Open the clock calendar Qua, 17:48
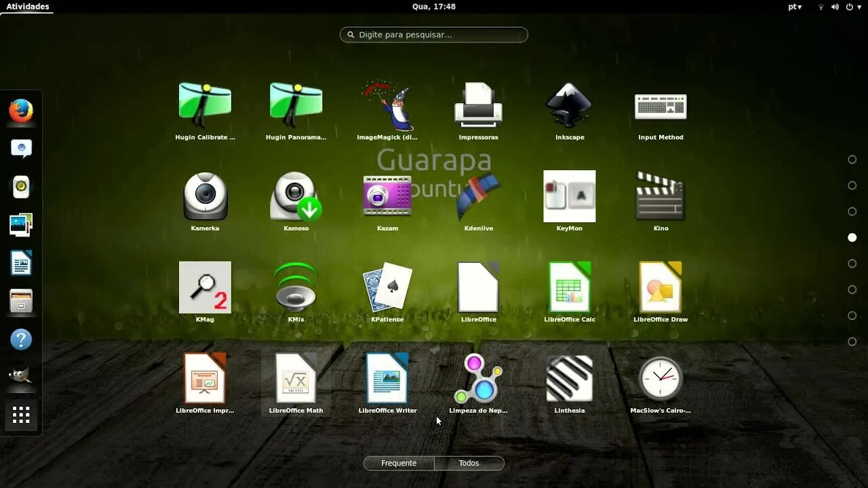The image size is (868, 488). (x=434, y=6)
